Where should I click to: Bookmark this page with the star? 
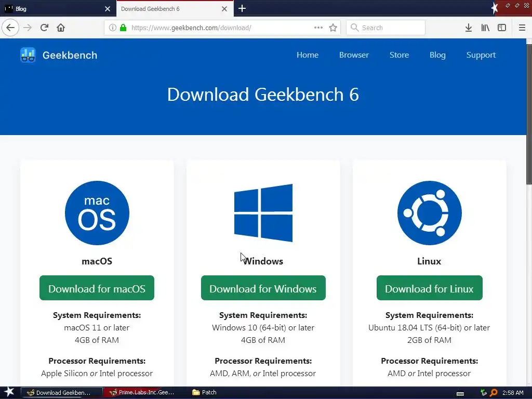(x=333, y=28)
